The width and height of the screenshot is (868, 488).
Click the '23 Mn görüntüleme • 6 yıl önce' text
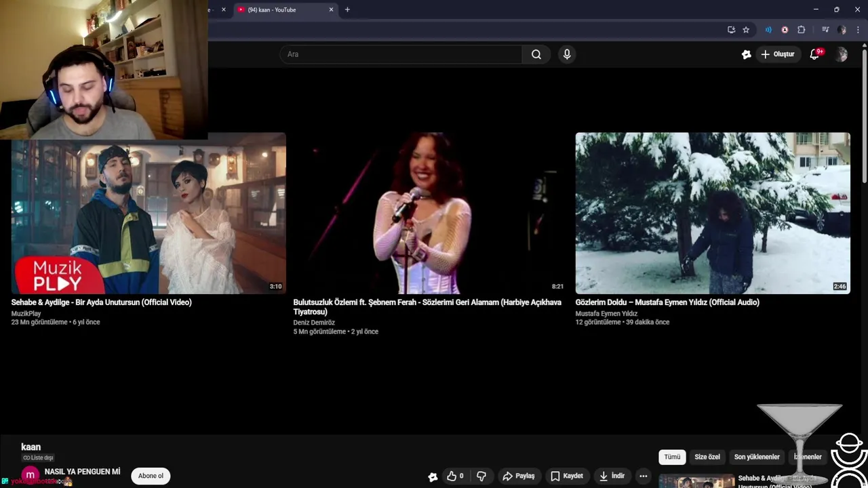[56, 322]
